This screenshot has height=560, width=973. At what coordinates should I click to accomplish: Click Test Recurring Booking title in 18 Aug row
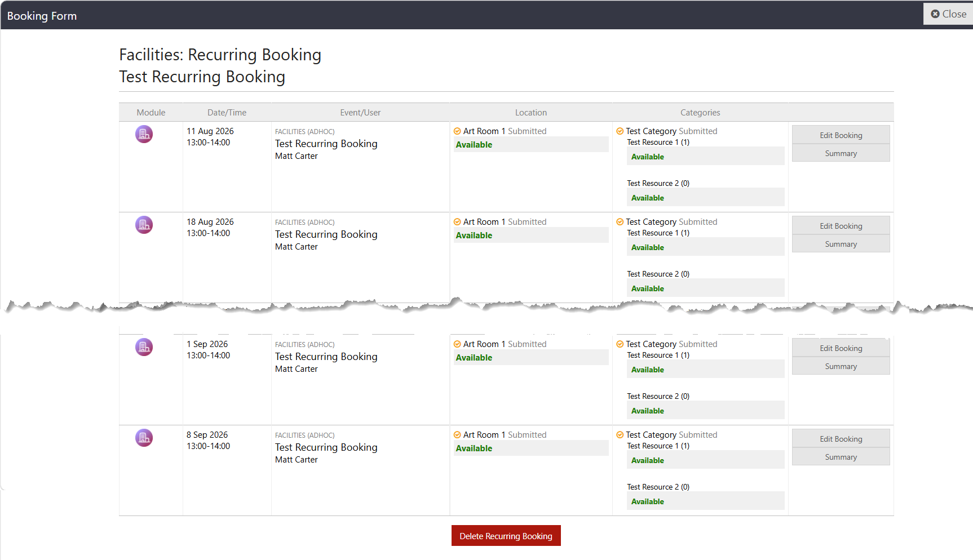(x=326, y=234)
